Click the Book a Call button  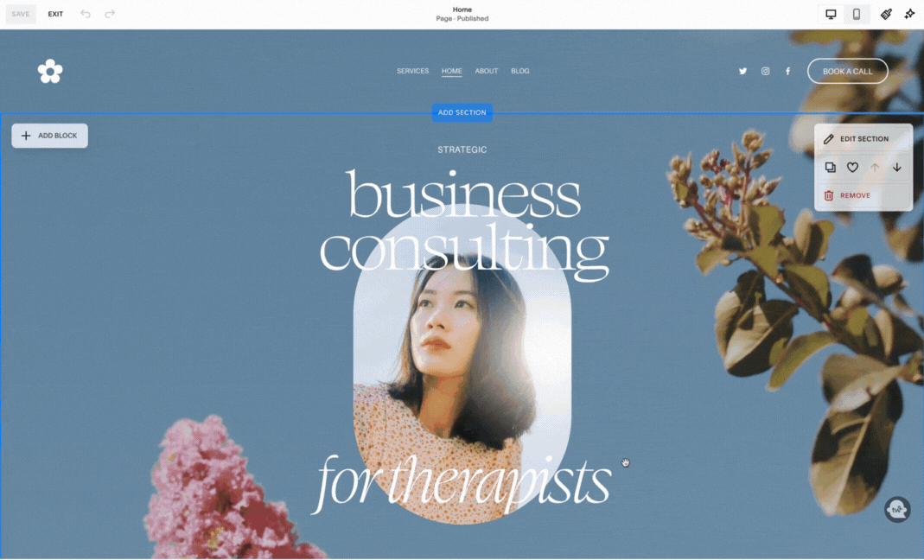point(847,72)
